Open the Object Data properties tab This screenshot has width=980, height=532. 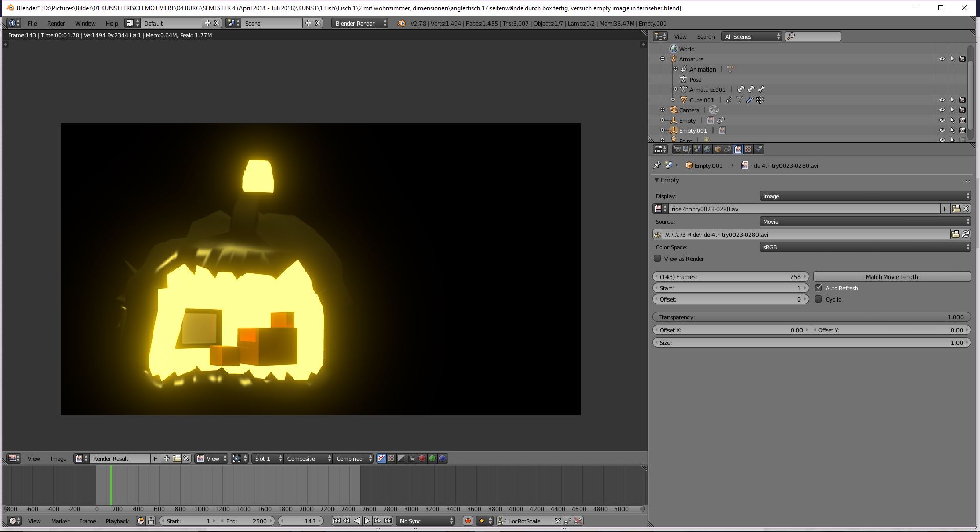[738, 149]
